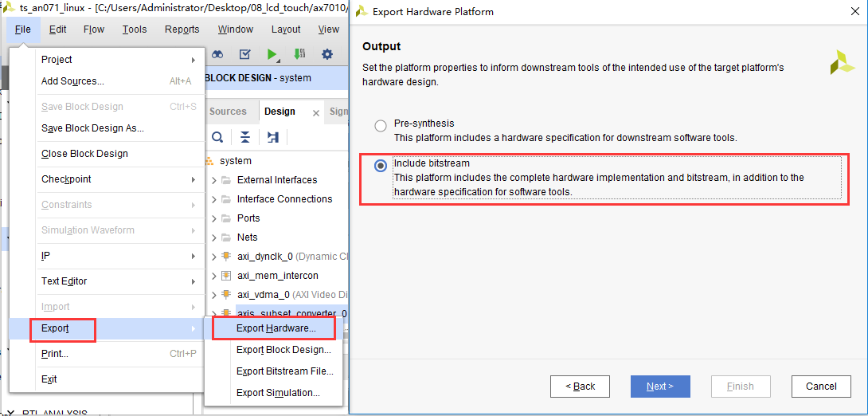This screenshot has width=868, height=416.
Task: Close the Design tab with its X
Action: point(316,113)
